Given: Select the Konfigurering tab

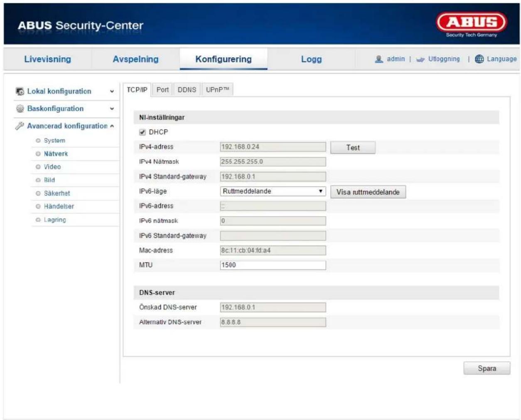Looking at the screenshot, I should coord(224,59).
